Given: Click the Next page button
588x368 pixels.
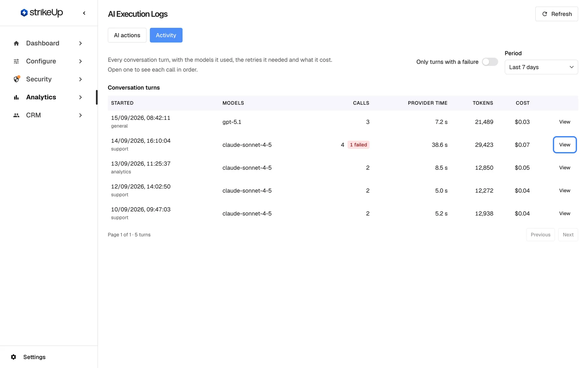Looking at the screenshot, I should coord(568,235).
